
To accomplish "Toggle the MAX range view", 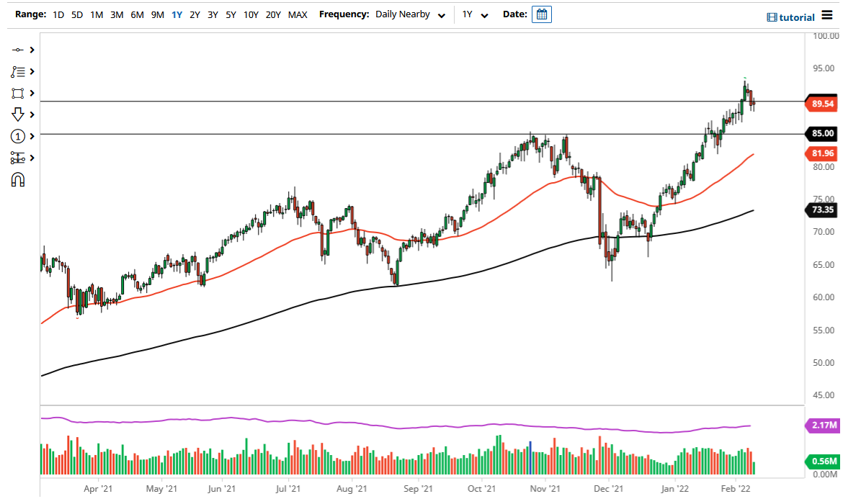I will click(x=297, y=14).
